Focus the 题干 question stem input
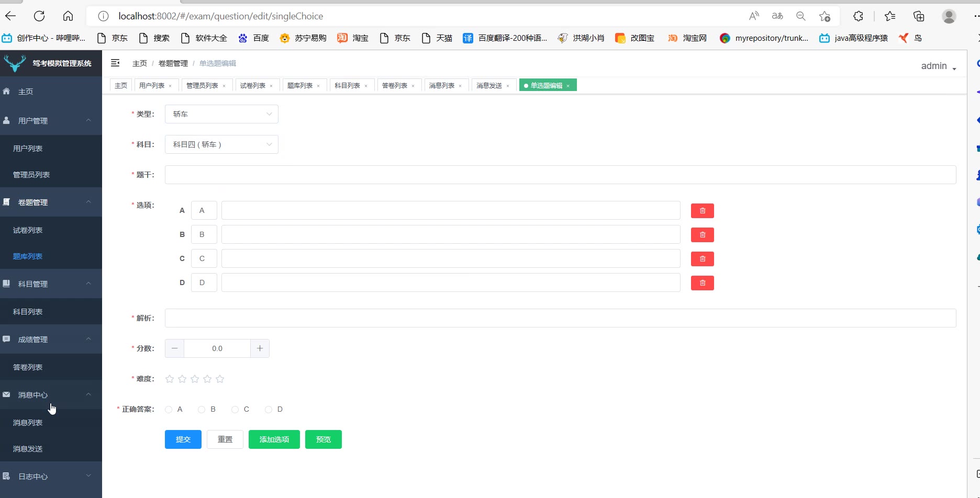Screen dimensions: 980x498 click(561, 175)
